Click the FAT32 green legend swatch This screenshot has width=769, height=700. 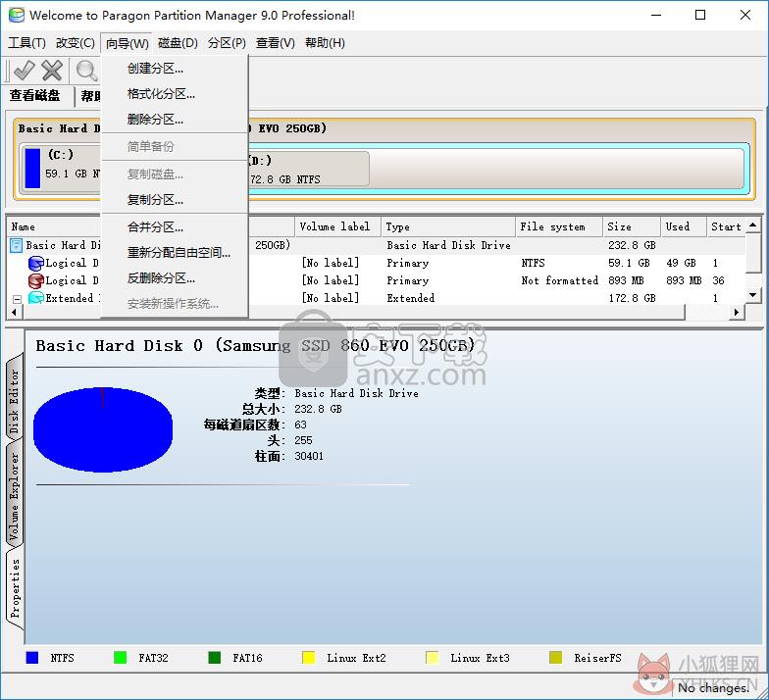[120, 657]
